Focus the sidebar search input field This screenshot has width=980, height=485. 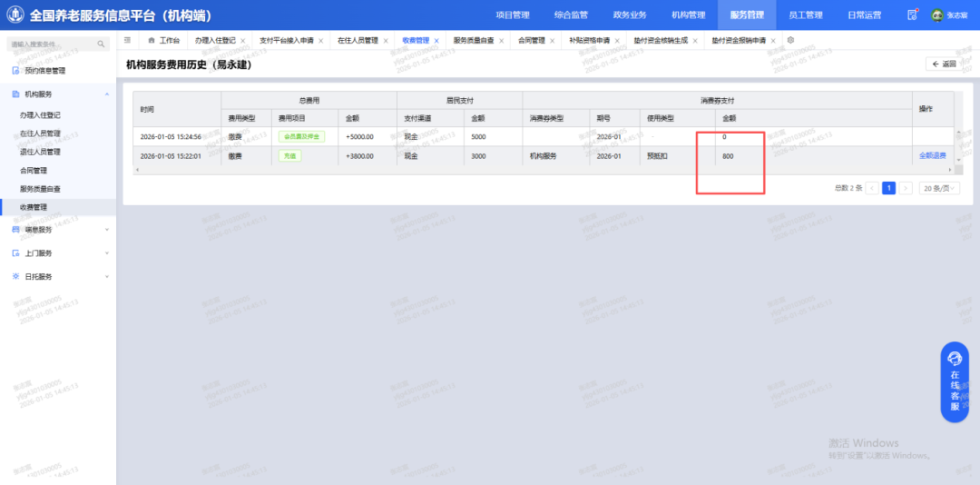tap(50, 44)
